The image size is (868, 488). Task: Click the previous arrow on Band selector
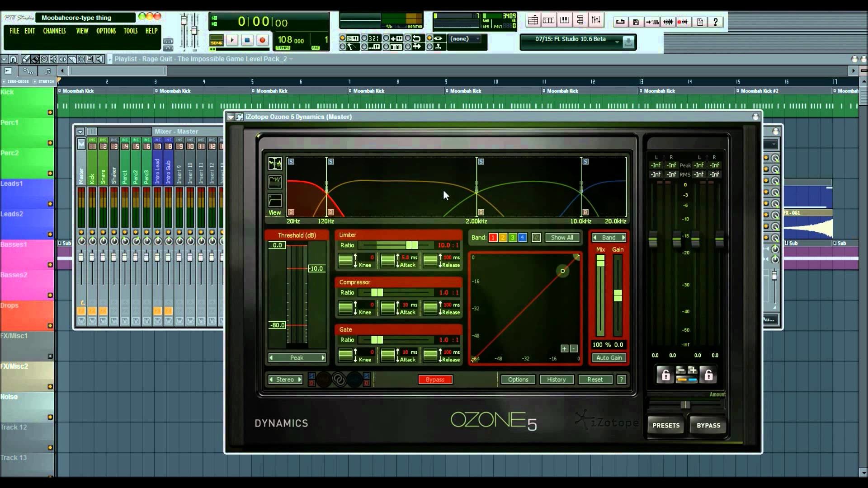click(x=594, y=238)
